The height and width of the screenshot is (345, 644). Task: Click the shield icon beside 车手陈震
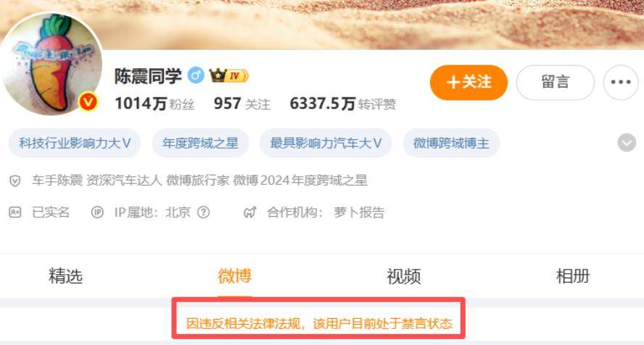pos(15,180)
